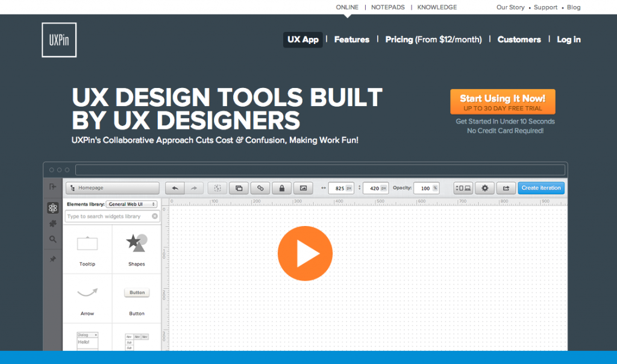Open the settings gear in editor toolbar

(x=484, y=188)
